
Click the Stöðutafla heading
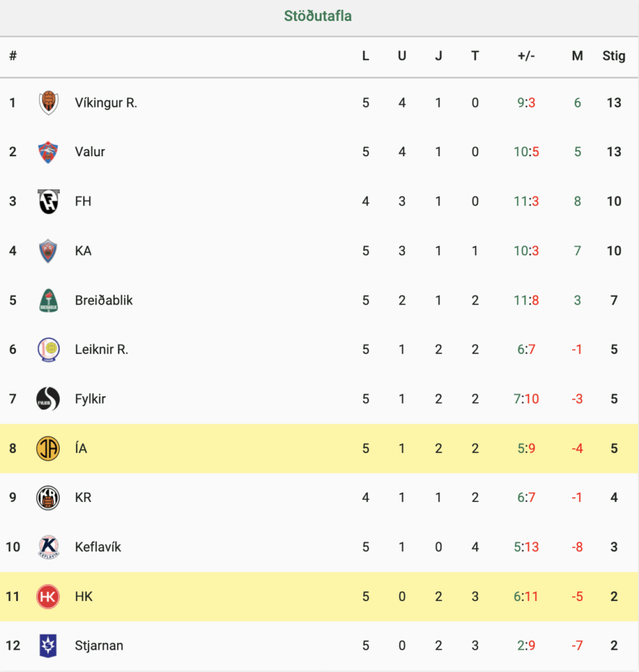pos(318,16)
